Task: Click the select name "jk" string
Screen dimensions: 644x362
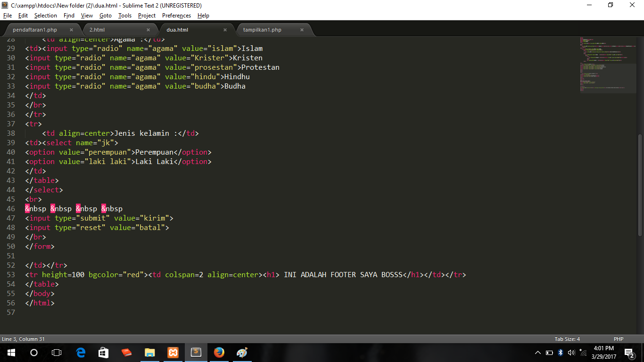Action: [x=106, y=142]
